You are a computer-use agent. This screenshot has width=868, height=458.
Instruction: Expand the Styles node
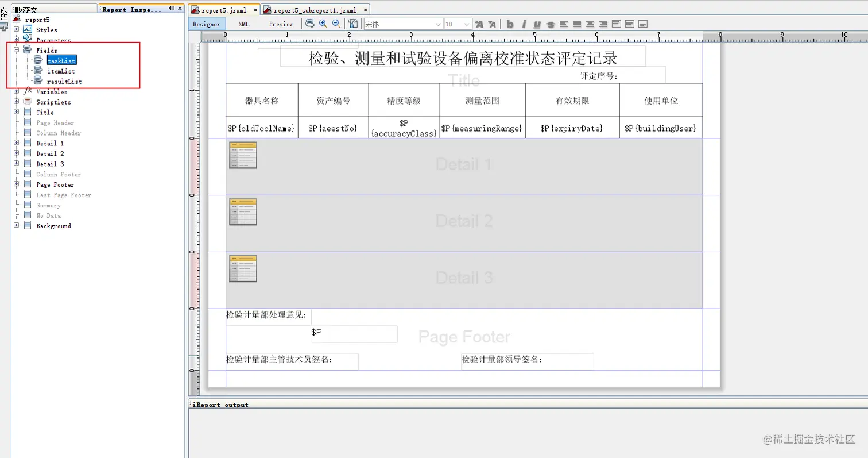(17, 29)
